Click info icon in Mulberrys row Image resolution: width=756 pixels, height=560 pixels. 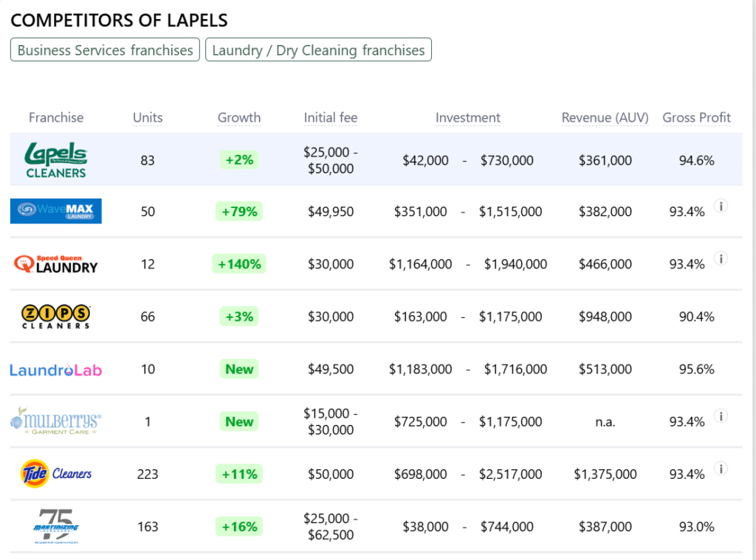[721, 416]
